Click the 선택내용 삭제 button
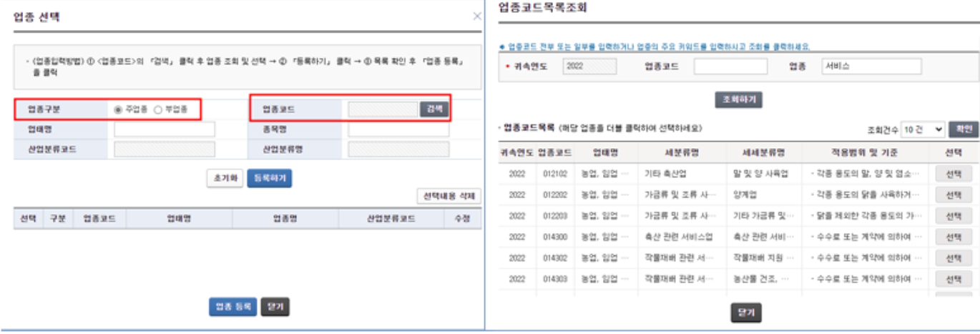 (449, 196)
